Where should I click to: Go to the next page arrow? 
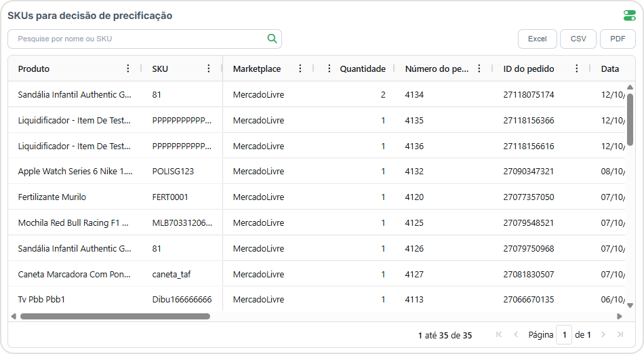point(603,335)
